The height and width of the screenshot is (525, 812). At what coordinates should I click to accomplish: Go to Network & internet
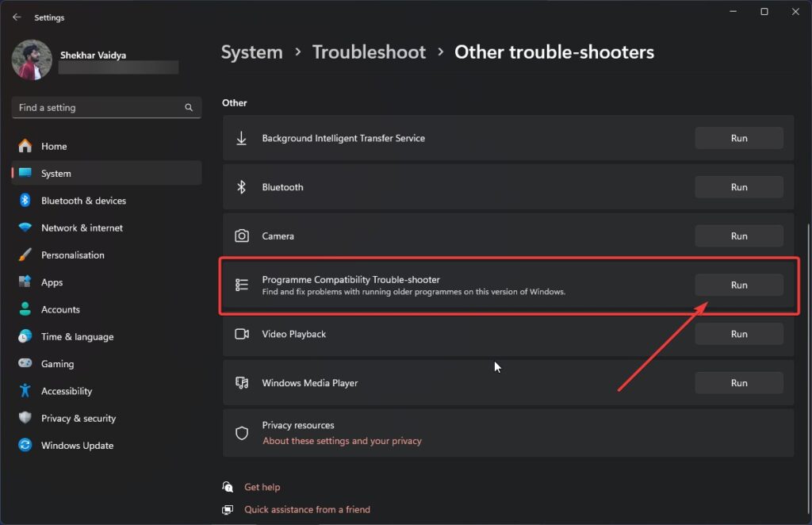106,228
